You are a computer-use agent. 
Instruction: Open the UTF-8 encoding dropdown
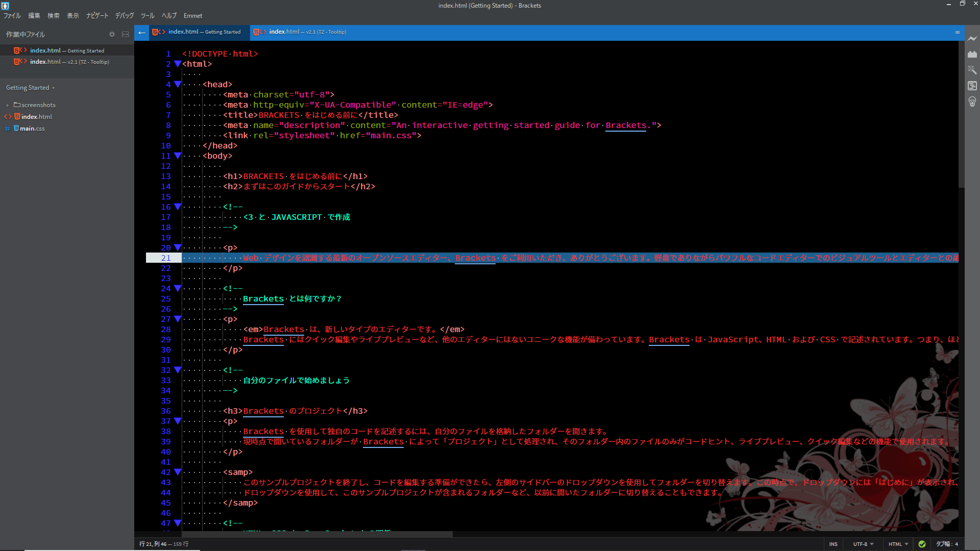[863, 544]
